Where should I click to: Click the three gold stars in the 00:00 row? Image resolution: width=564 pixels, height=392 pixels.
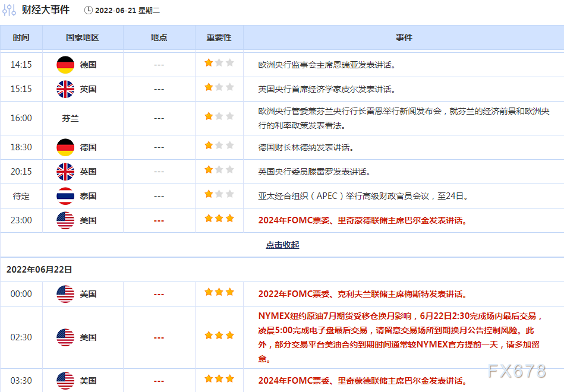[219, 292]
